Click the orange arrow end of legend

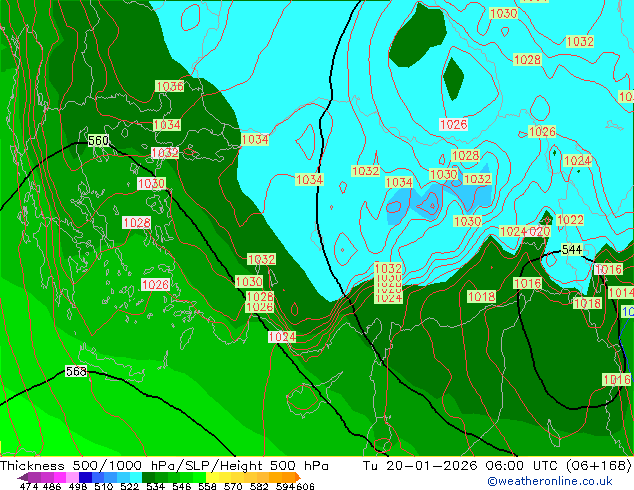[298, 477]
